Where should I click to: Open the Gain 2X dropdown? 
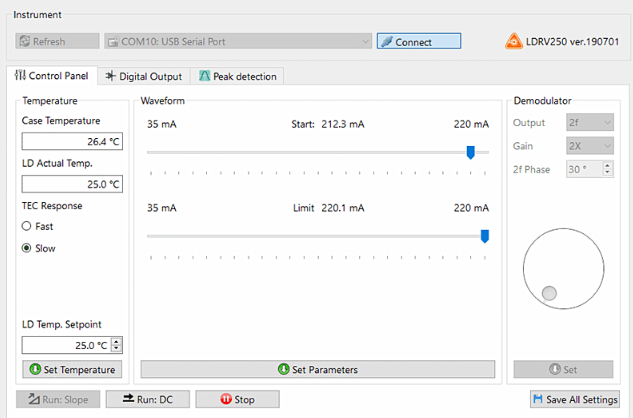click(x=590, y=146)
